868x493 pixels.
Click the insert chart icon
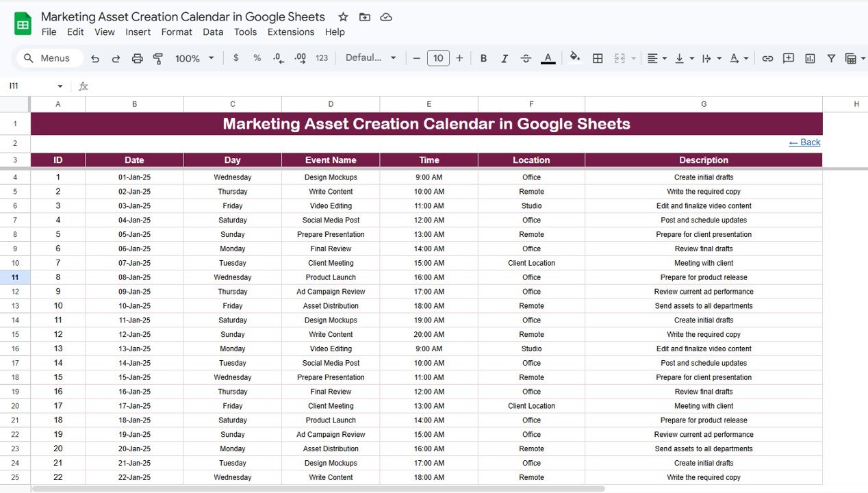click(x=810, y=58)
